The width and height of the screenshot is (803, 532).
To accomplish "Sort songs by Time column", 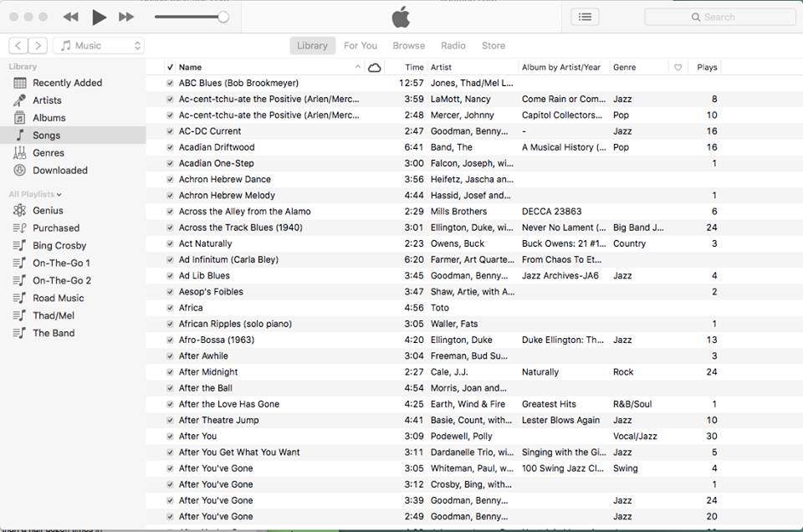I will (x=414, y=67).
